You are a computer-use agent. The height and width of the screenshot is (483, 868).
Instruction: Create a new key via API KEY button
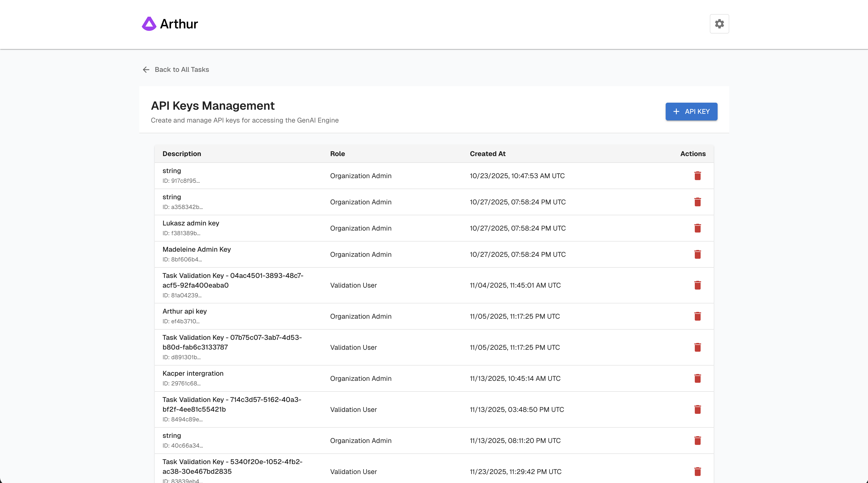coord(691,111)
